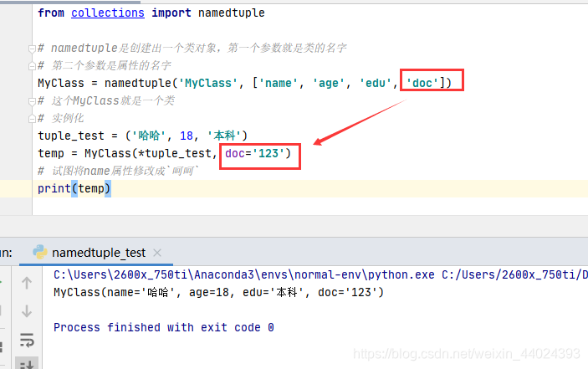Click '*tuple_test' argument in MyClass call

(175, 153)
